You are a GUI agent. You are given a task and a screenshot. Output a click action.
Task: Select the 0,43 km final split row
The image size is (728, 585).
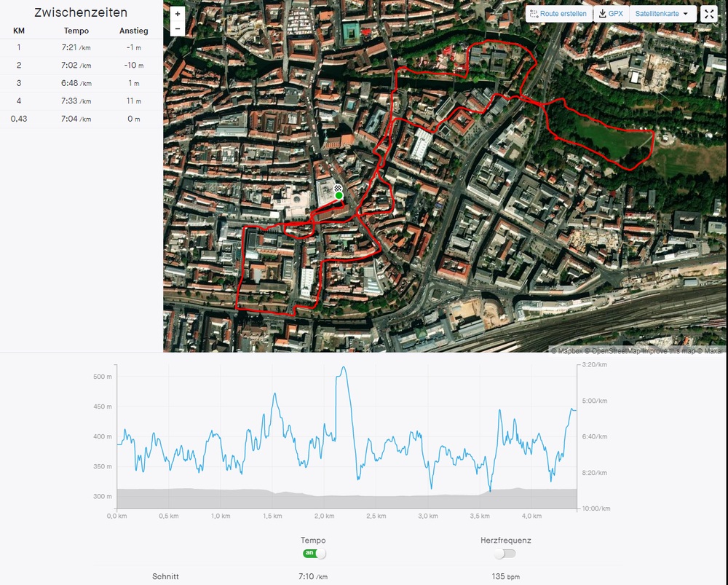click(x=82, y=119)
